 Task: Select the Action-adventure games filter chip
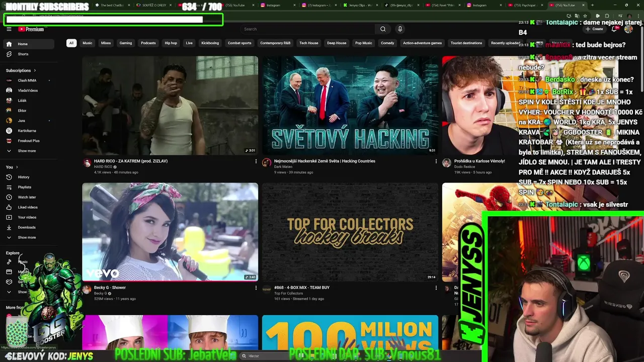(422, 43)
